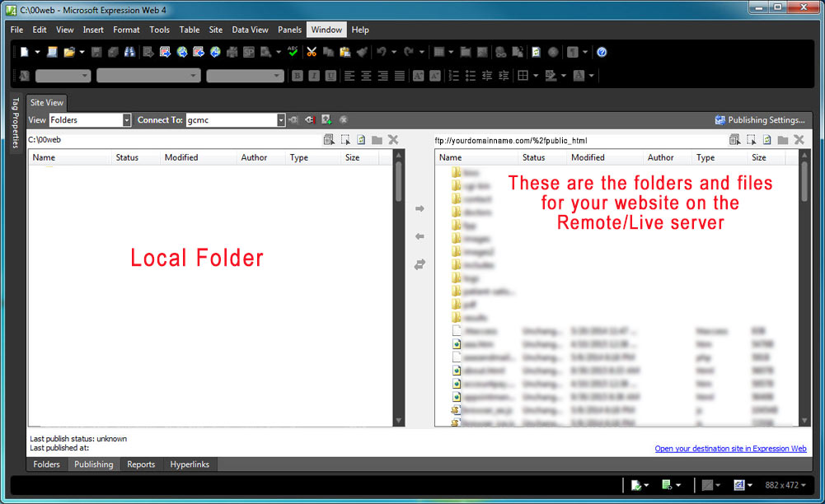
Task: Open the Font Color dropdown arrow
Action: [x=592, y=76]
